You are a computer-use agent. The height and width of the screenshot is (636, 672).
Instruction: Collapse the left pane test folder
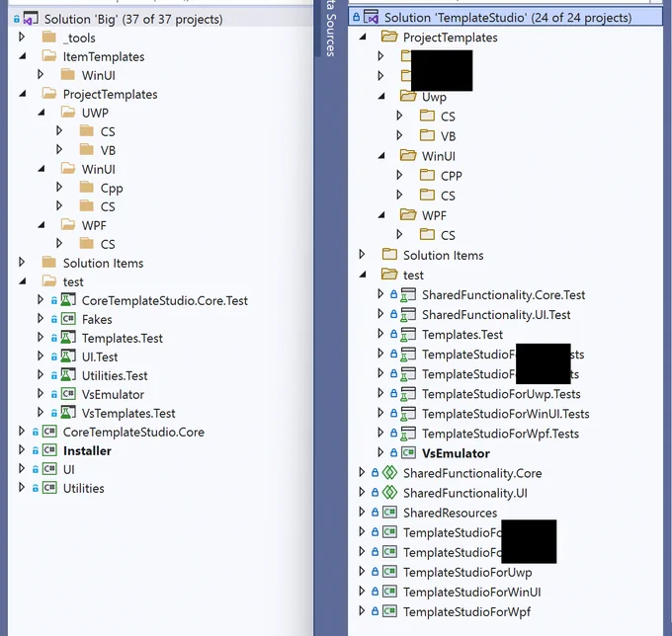[x=23, y=281]
